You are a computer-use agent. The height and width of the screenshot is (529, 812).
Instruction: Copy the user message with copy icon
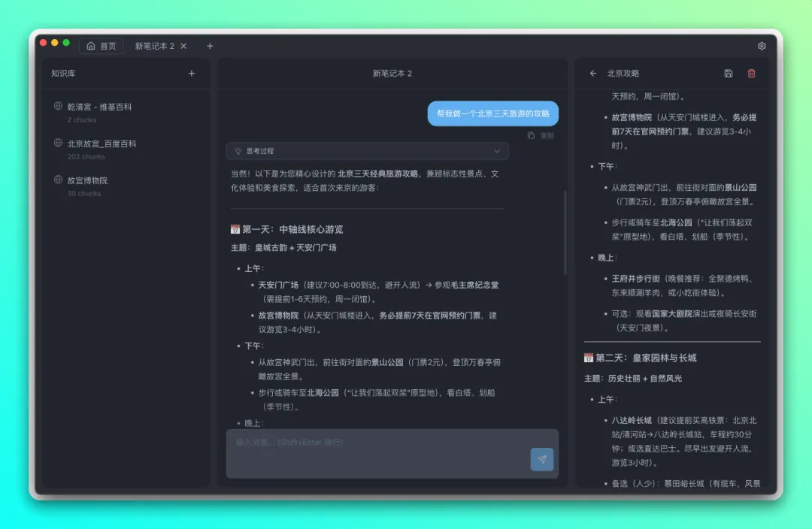531,135
